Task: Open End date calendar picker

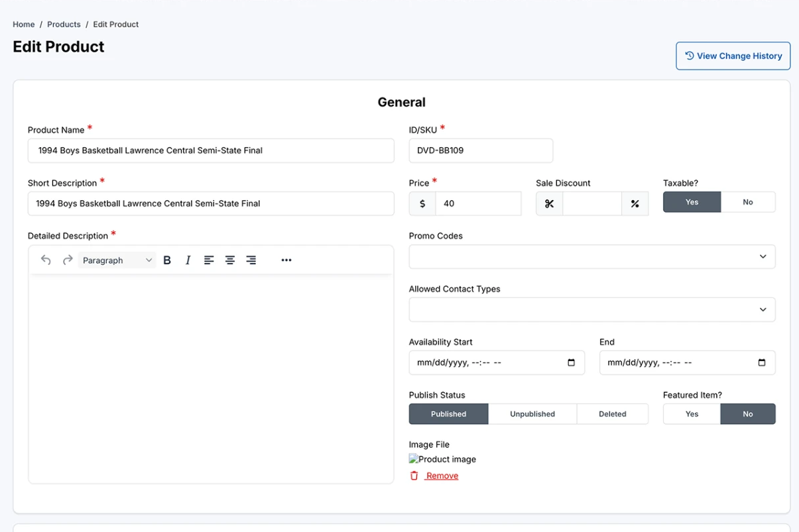Action: [x=762, y=363]
